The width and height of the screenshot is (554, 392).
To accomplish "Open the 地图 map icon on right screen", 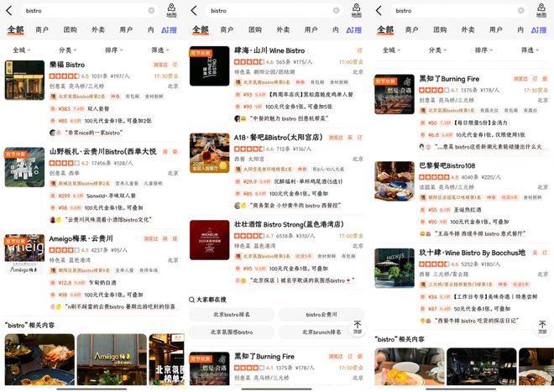I will [x=541, y=11].
